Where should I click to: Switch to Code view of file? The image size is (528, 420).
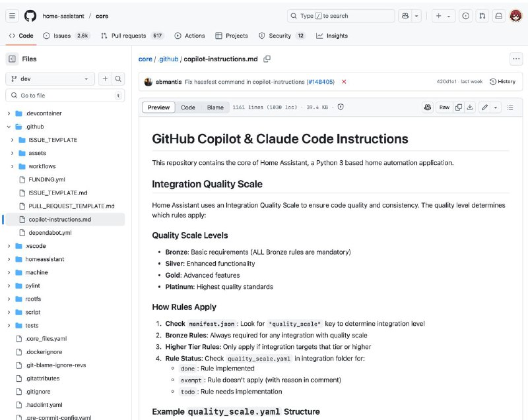pos(188,107)
